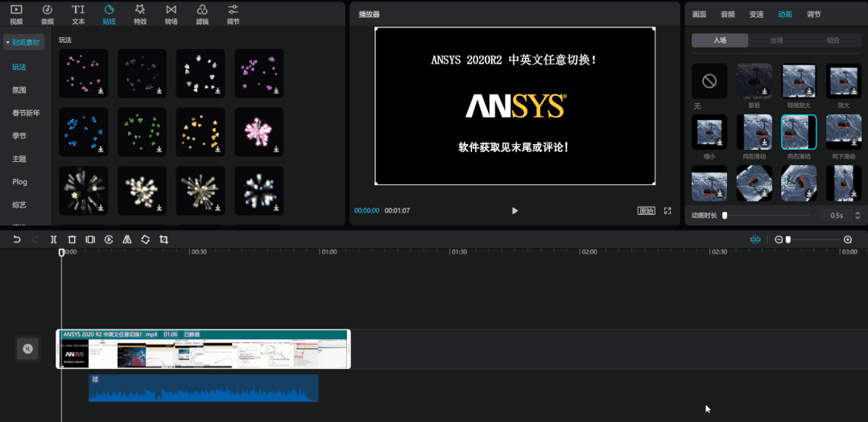Image resolution: width=868 pixels, height=422 pixels.
Task: Open the 特效 effects tab
Action: tap(140, 14)
